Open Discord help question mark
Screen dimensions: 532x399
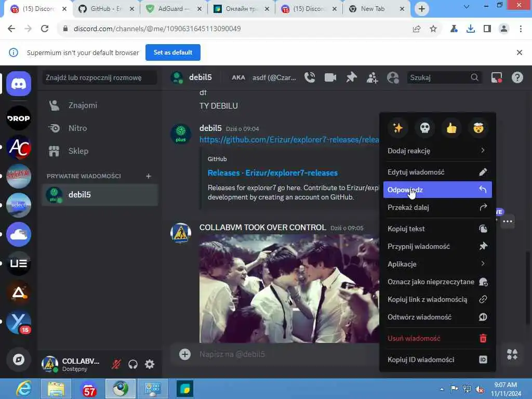(x=517, y=78)
